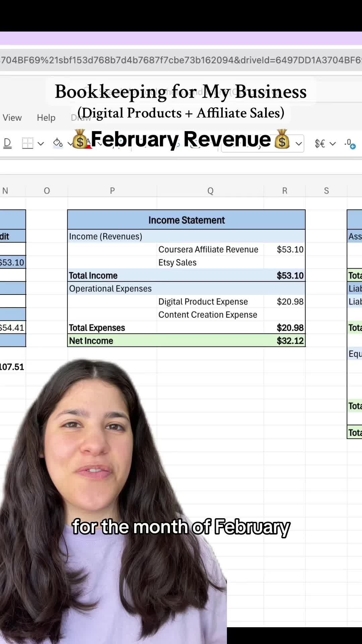This screenshot has width=362, height=644.
Task: Select column R header
Action: 285,191
